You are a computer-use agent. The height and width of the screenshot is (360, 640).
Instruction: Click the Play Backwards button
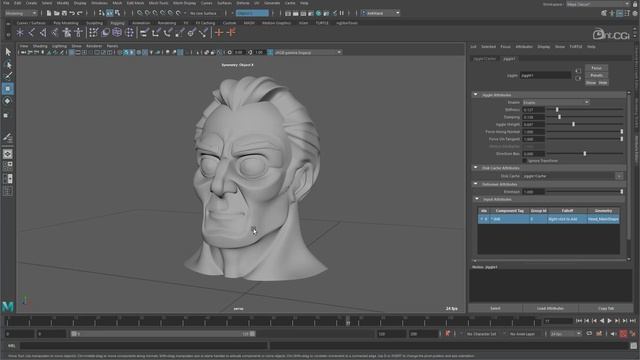602,321
